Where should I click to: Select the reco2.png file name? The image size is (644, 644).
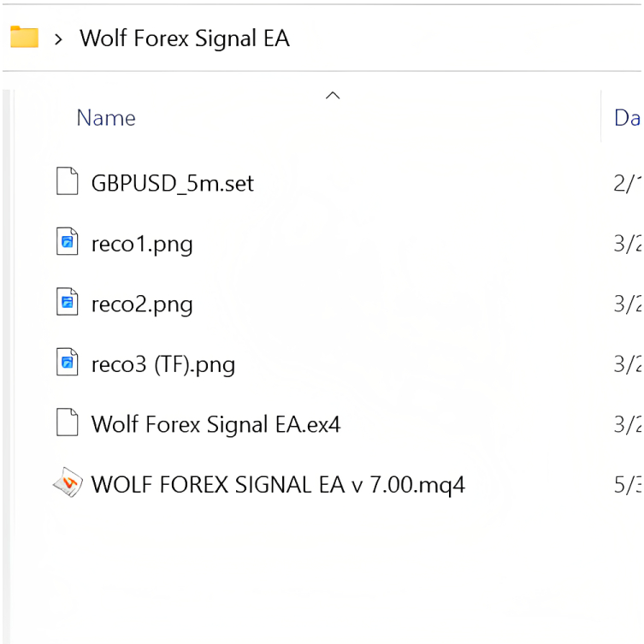point(142,304)
